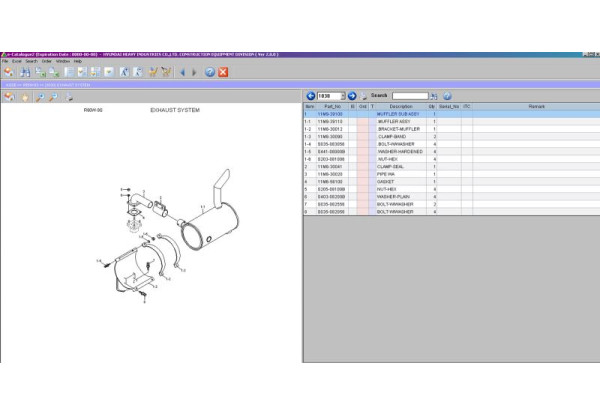Click the hand pan tool icon
The image size is (600, 415).
pos(24,97)
